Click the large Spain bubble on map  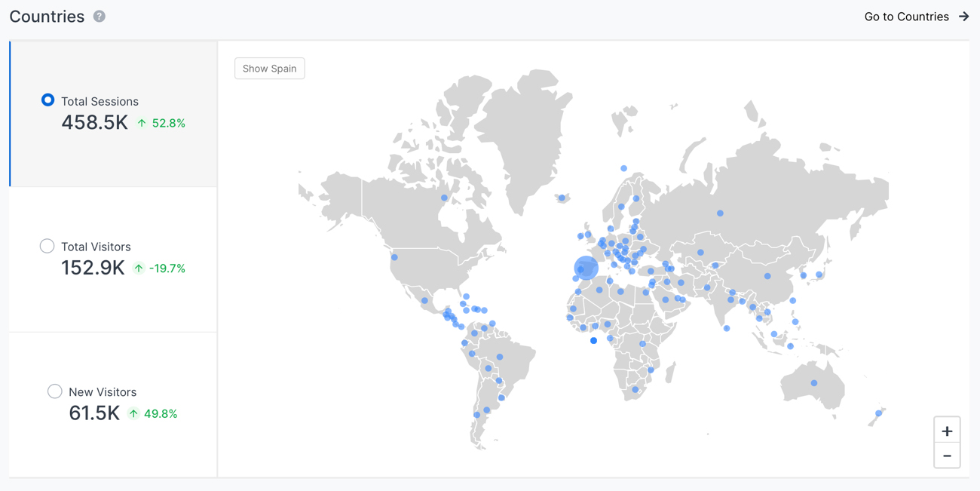coord(586,268)
